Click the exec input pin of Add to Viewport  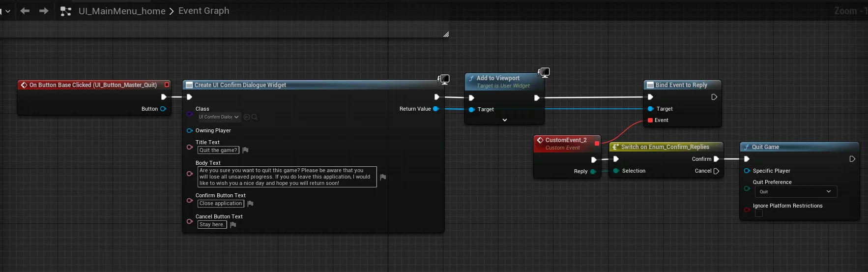[471, 98]
